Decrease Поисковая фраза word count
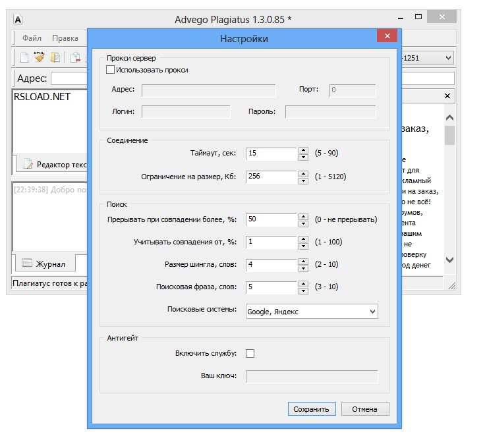 tap(303, 291)
